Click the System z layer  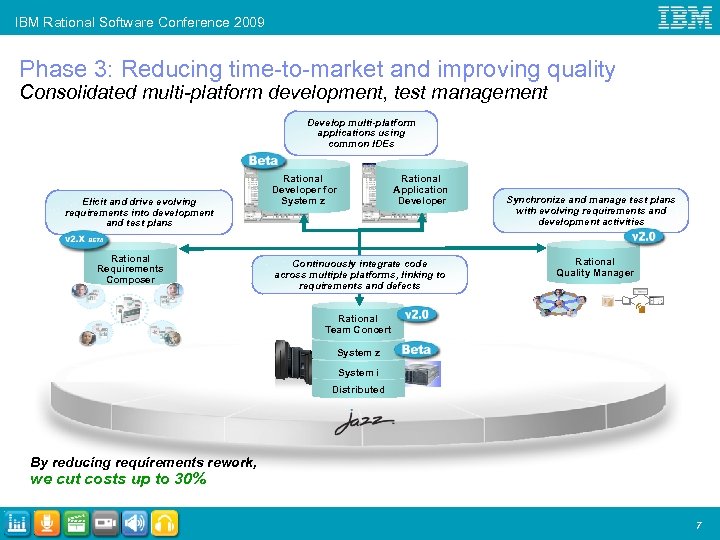click(x=358, y=353)
